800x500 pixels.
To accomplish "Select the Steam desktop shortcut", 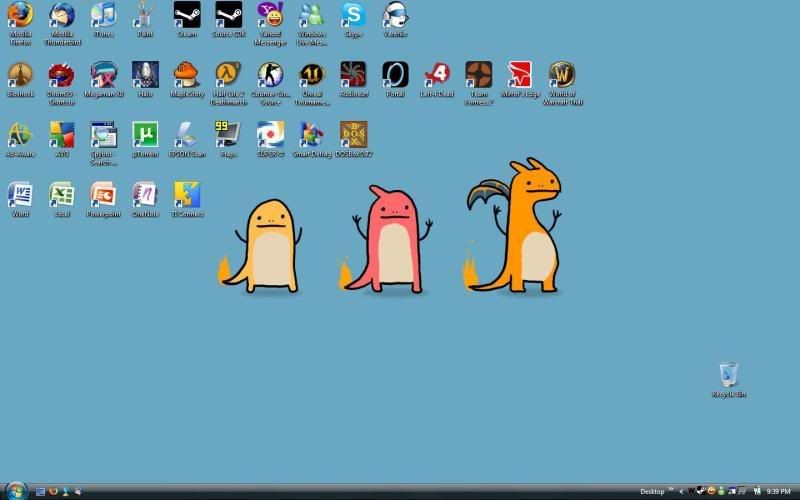I will tap(187, 19).
